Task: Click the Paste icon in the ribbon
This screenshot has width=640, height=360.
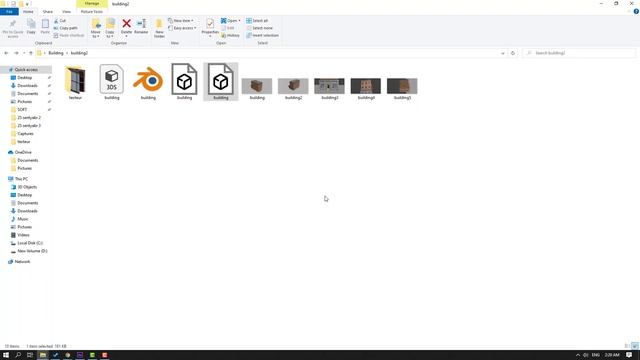Action: tap(45, 24)
